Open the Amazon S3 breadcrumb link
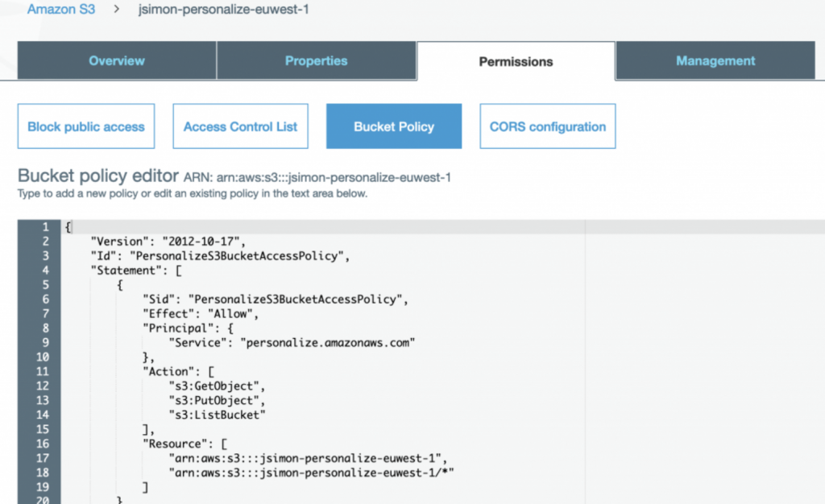Image resolution: width=825 pixels, height=504 pixels. [61, 10]
